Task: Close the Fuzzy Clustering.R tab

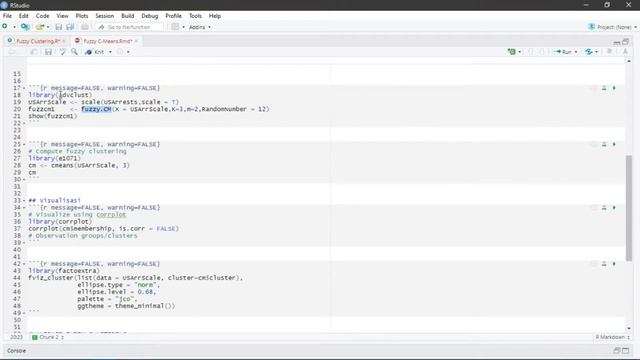Action: click(64, 41)
